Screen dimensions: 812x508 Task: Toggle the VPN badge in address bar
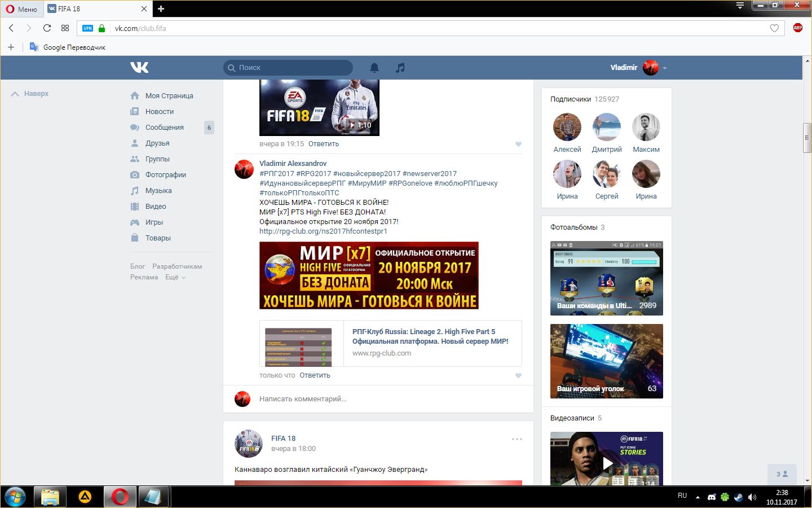point(87,28)
